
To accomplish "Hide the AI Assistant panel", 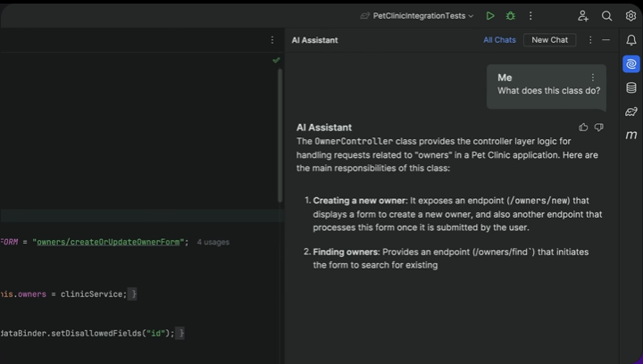I will [x=606, y=40].
